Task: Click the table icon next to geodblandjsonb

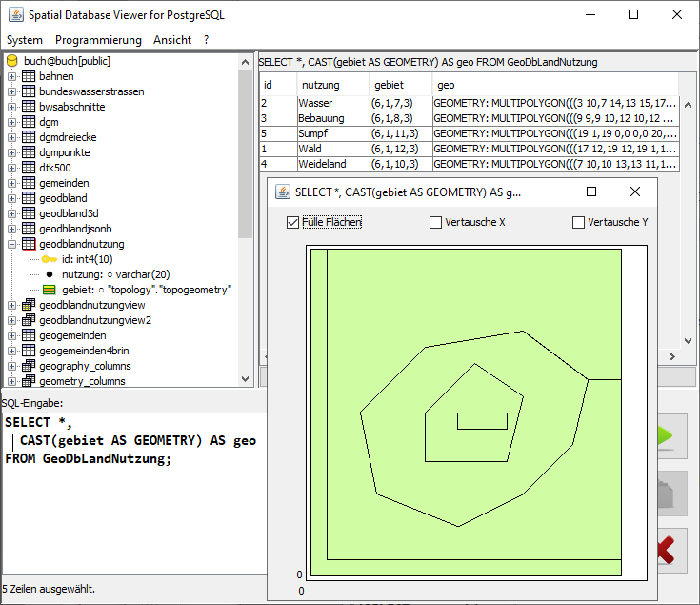Action: click(x=29, y=229)
